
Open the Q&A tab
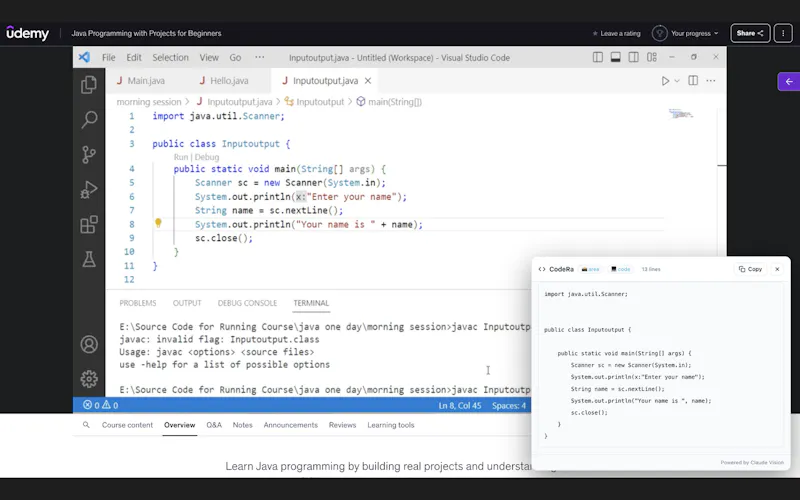pos(214,425)
